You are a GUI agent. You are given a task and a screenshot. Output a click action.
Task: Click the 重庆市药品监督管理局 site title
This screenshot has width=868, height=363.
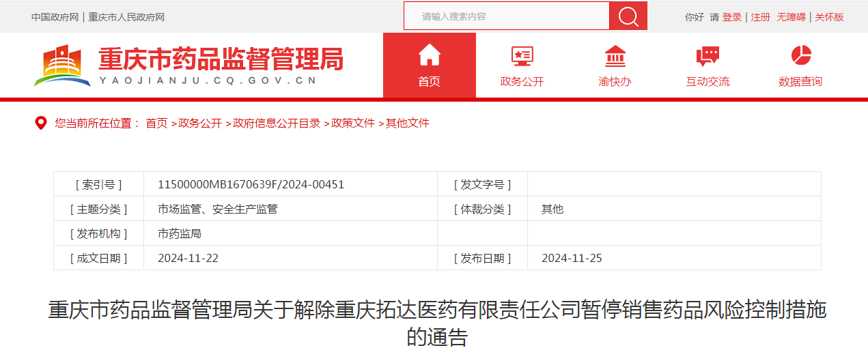[x=221, y=59]
